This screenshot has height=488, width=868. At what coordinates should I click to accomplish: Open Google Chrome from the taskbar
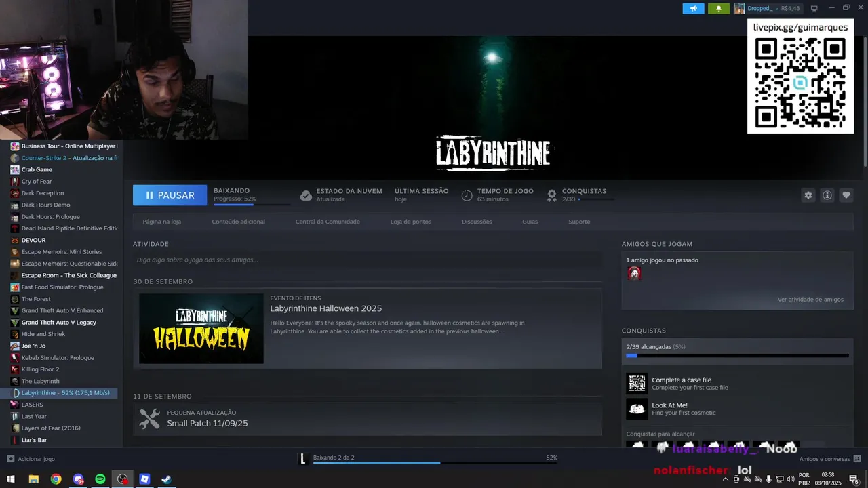coord(56,479)
